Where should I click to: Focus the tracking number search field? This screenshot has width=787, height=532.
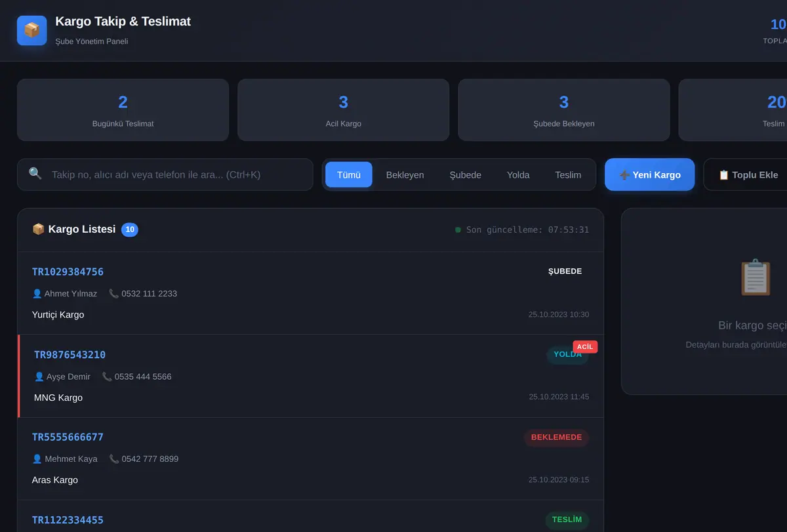(165, 174)
